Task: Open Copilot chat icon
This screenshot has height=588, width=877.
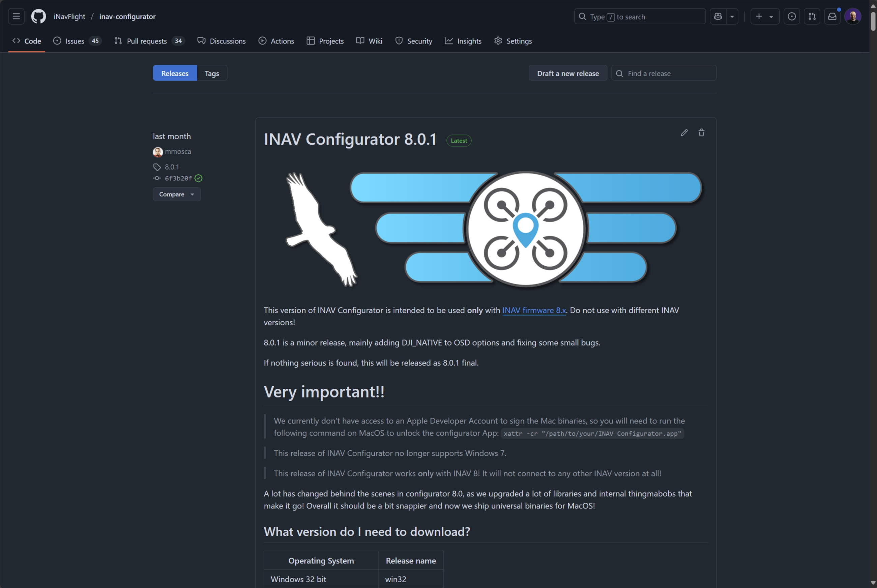Action: [718, 17]
